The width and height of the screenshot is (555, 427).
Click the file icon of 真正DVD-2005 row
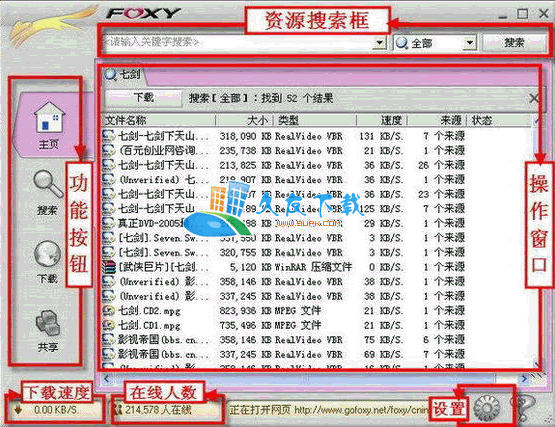click(109, 223)
